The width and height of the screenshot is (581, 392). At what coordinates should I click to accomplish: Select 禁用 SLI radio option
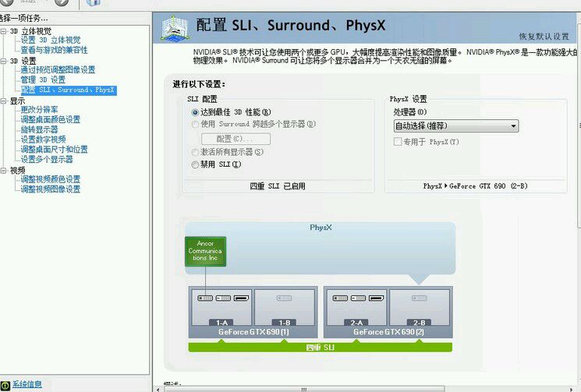click(x=195, y=164)
